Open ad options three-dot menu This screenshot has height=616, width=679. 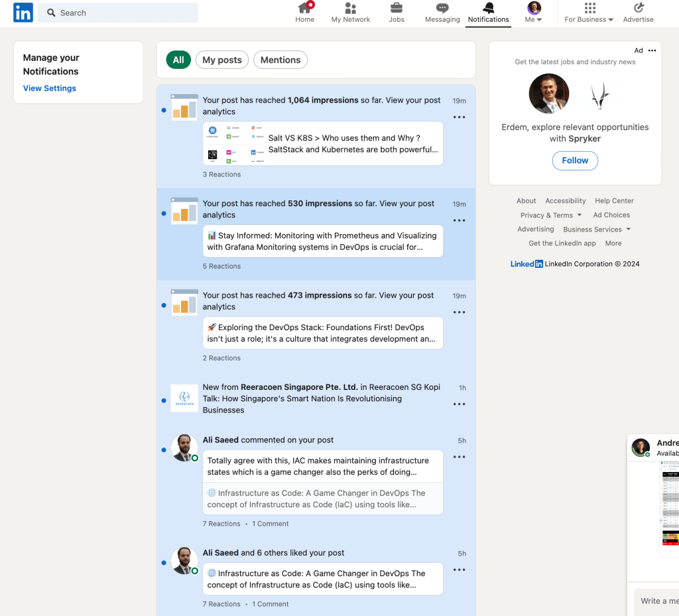[x=652, y=50]
